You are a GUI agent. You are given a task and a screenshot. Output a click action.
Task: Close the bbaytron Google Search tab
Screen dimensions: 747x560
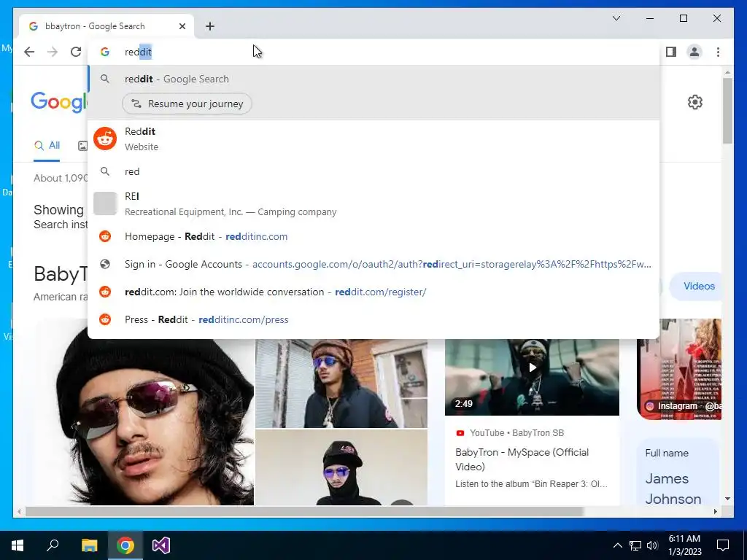[x=182, y=26]
